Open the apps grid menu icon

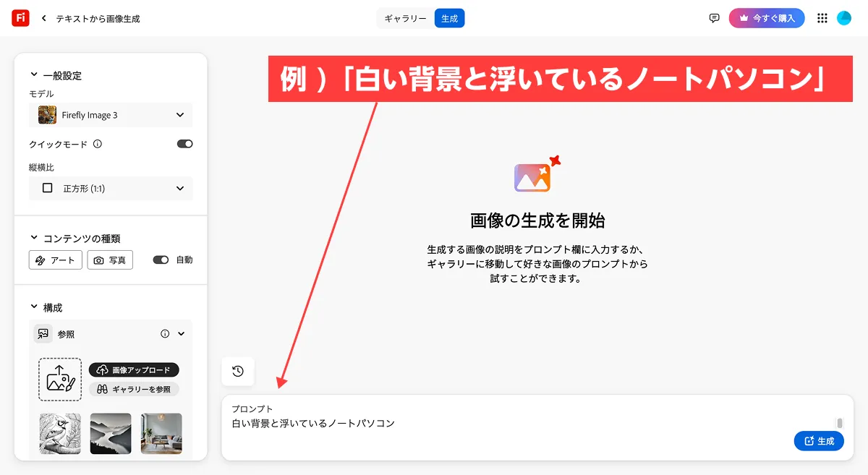[822, 18]
